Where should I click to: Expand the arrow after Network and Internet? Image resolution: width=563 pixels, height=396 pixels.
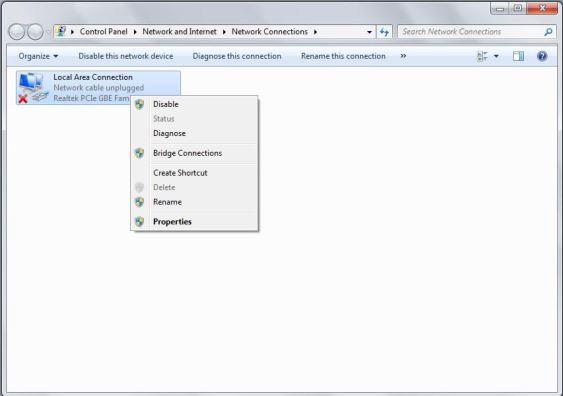(224, 32)
